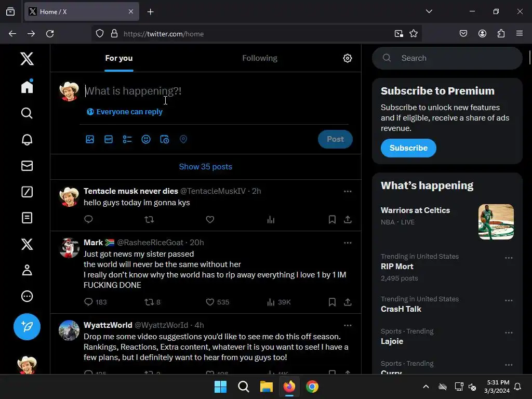Open Chrome from the taskbar

(312, 387)
